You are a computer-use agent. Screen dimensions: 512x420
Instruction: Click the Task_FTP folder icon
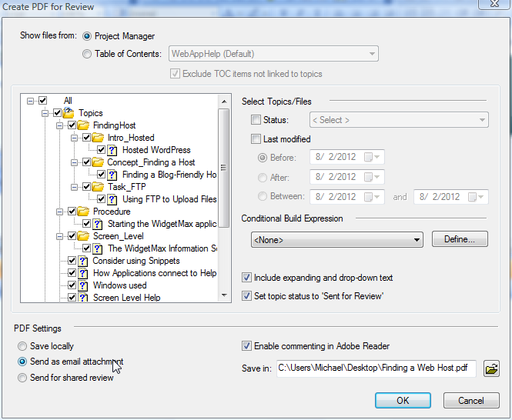98,187
